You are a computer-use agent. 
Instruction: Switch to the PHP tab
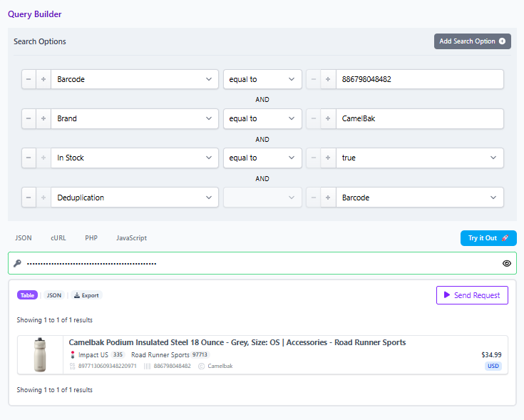91,238
